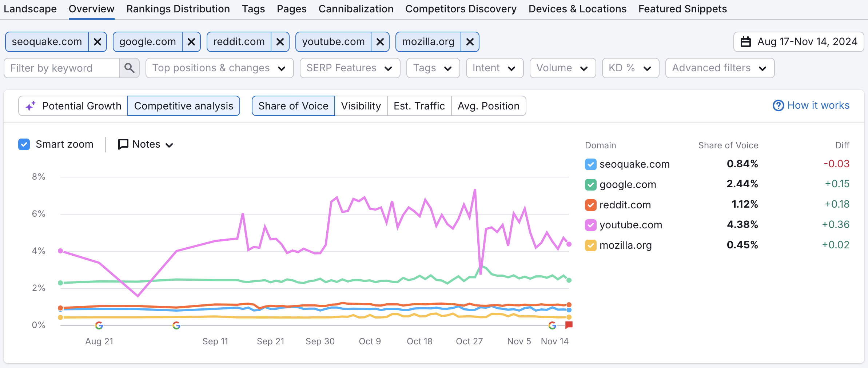The height and width of the screenshot is (368, 868).
Task: Click the sparkle icon on Potential Growth
Action: click(31, 106)
